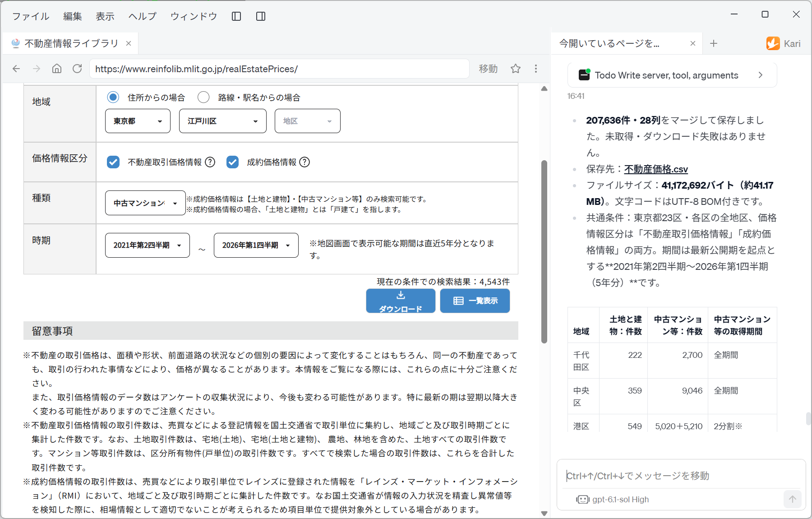Open the 表示 menu
Image resolution: width=812 pixels, height=519 pixels.
[x=105, y=16]
